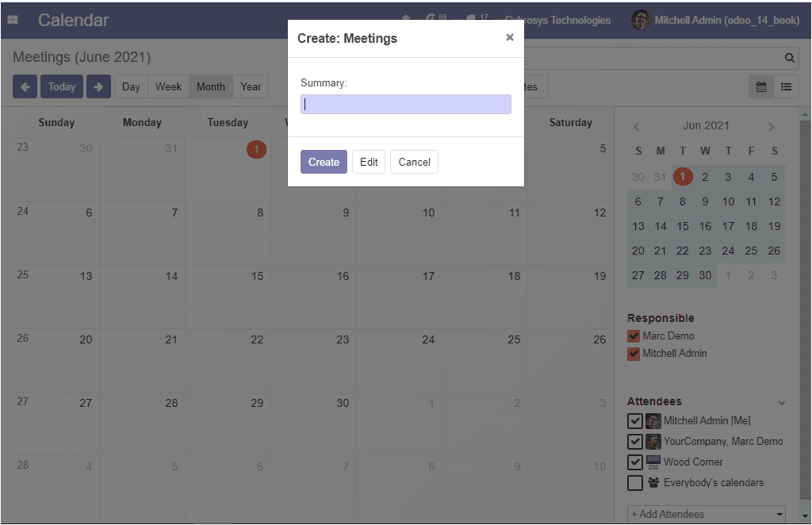The image size is (812, 525).
Task: Select the Year view tab
Action: (251, 87)
